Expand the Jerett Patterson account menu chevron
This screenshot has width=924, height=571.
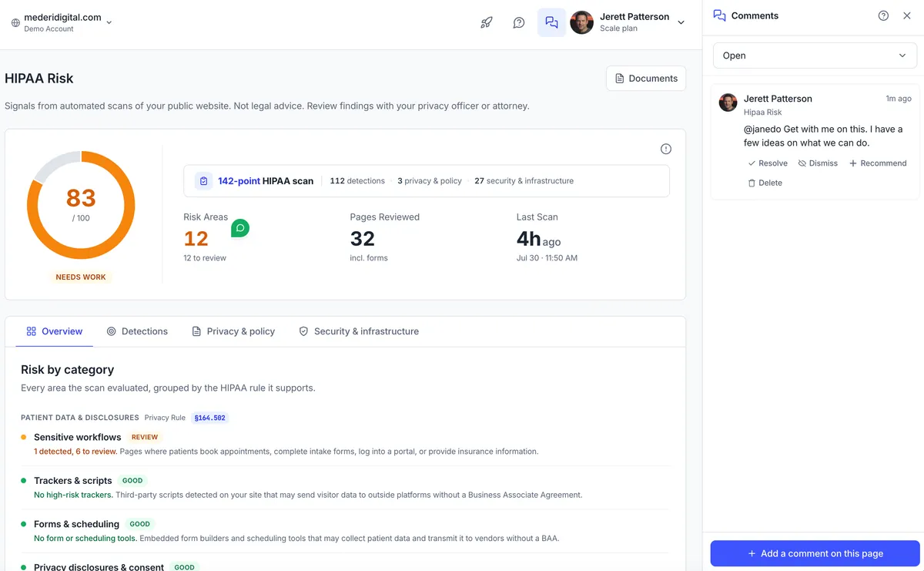click(681, 22)
